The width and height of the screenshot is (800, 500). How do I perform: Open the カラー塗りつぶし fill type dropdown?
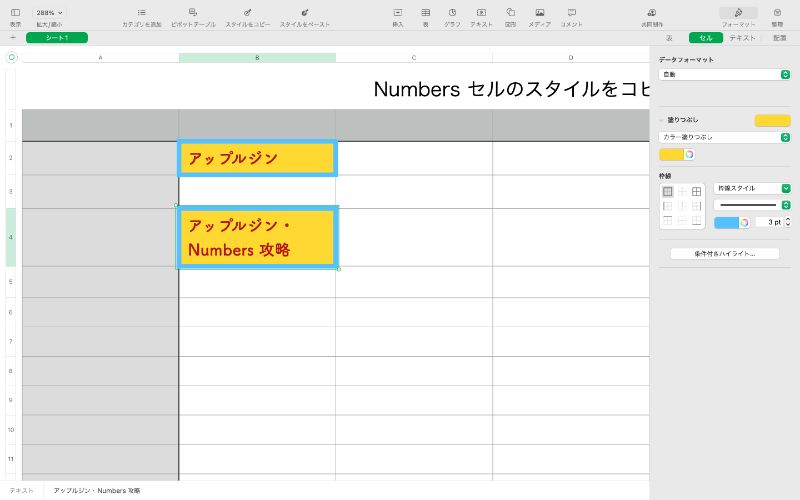pos(724,137)
